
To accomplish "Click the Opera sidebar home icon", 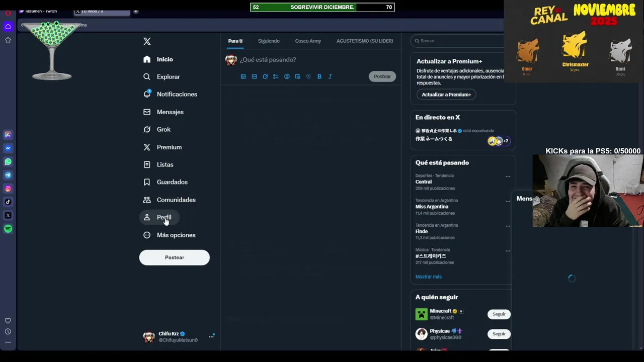I will (x=8, y=26).
